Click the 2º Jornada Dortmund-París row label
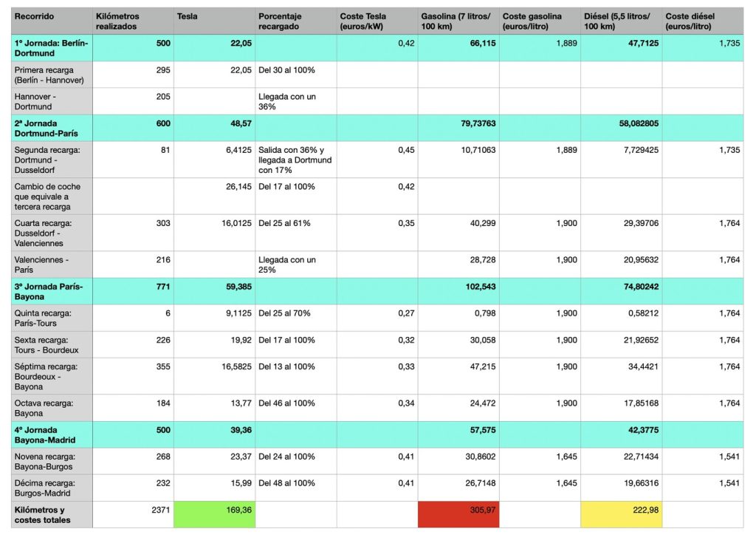This screenshot has height=543, width=756. point(52,128)
